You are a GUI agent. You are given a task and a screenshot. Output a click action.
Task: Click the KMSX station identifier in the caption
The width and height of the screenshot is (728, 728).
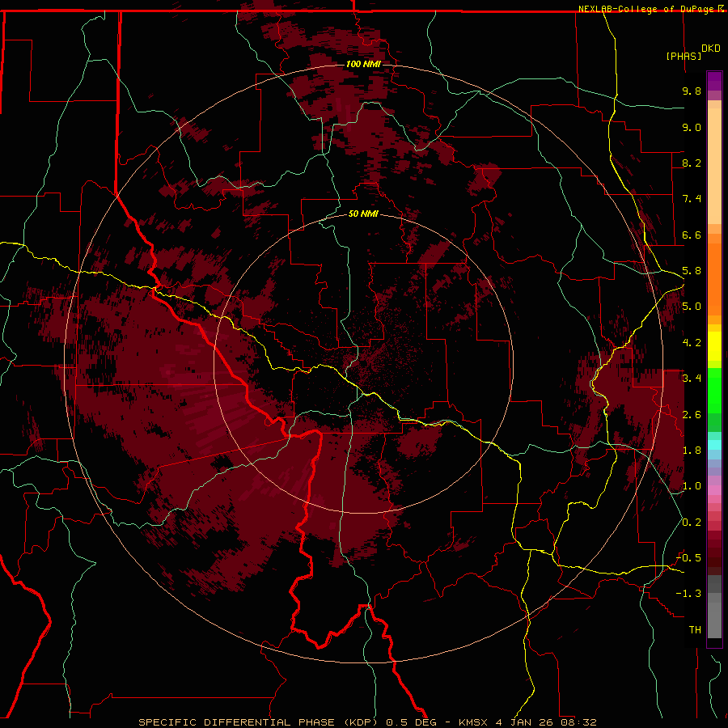pos(473,722)
